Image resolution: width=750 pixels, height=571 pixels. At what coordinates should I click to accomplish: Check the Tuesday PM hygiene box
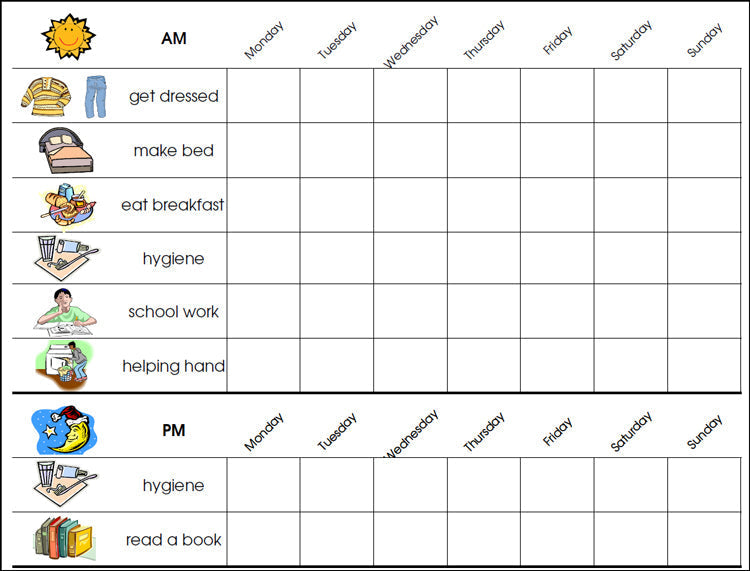337,485
